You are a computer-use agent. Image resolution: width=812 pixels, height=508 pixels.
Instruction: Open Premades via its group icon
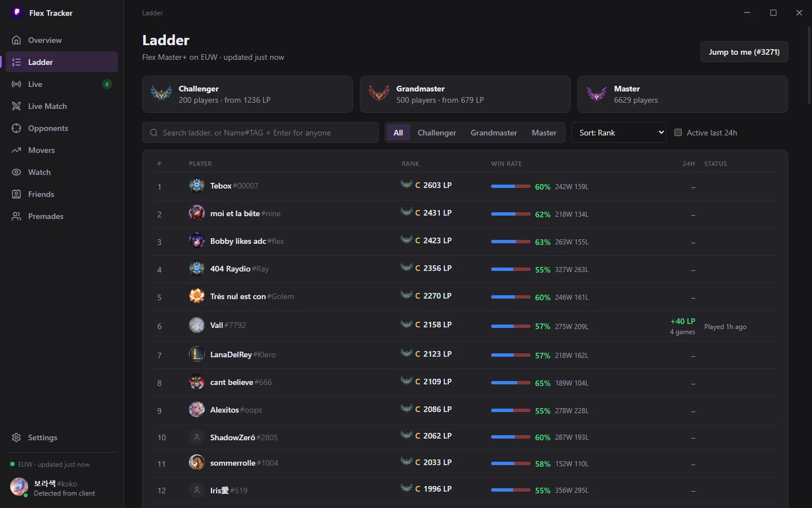[x=16, y=216]
